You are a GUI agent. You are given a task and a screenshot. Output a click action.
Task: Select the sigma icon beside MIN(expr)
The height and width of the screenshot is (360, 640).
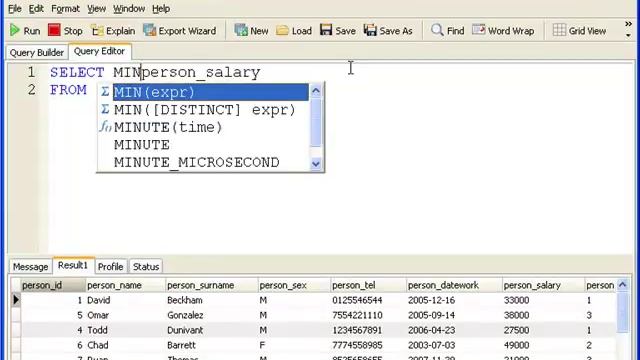click(x=105, y=92)
